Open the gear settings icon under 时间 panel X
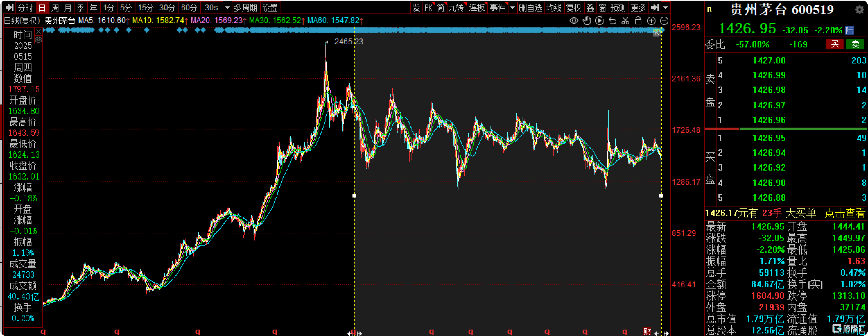The image size is (868, 336). (39, 40)
